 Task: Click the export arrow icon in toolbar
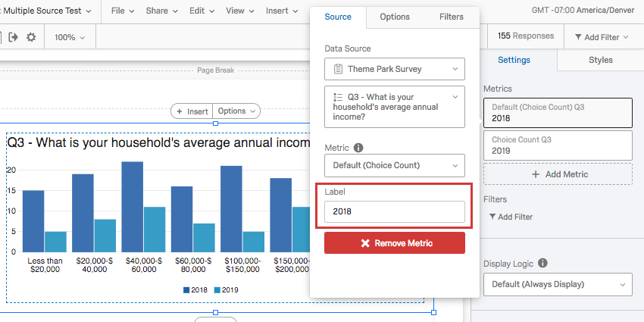click(14, 37)
